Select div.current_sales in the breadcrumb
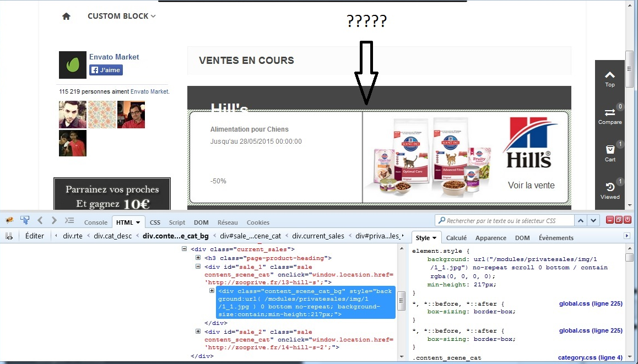The image size is (638, 364). (318, 236)
